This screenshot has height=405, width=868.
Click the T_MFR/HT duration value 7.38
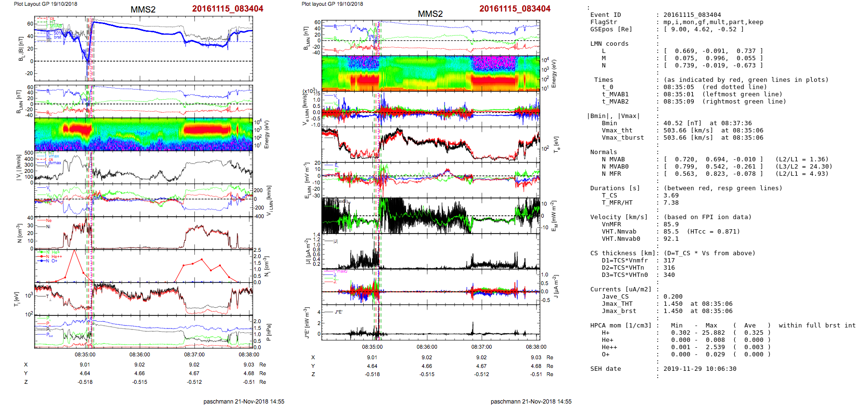click(671, 203)
